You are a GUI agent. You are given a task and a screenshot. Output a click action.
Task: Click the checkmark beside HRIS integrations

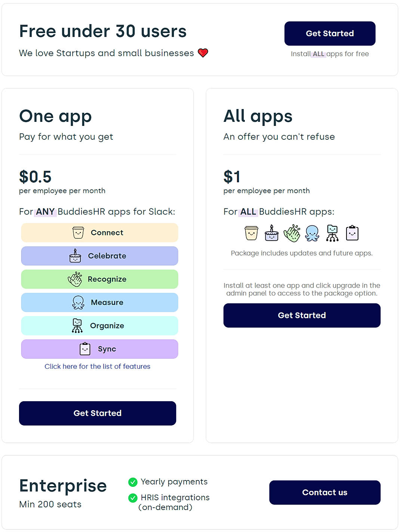133,498
